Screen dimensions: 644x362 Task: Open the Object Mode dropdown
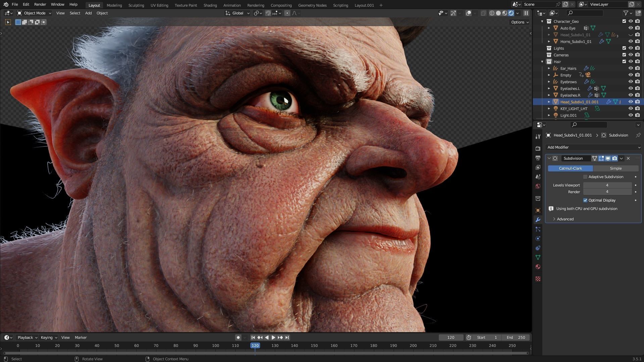(34, 13)
